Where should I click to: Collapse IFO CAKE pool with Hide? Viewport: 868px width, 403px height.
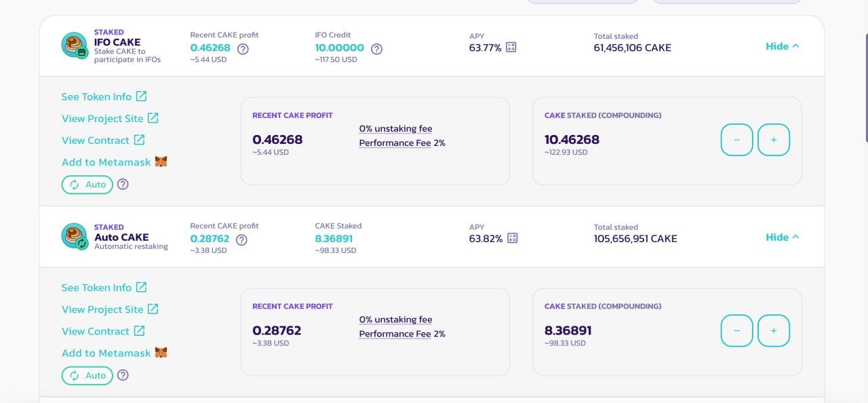click(x=783, y=46)
